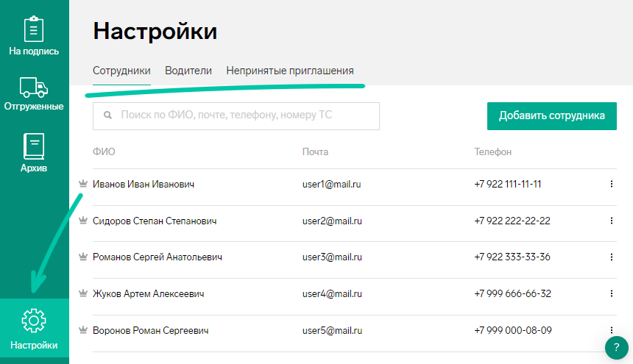Open the Непринятые приглашения tab

tap(290, 71)
